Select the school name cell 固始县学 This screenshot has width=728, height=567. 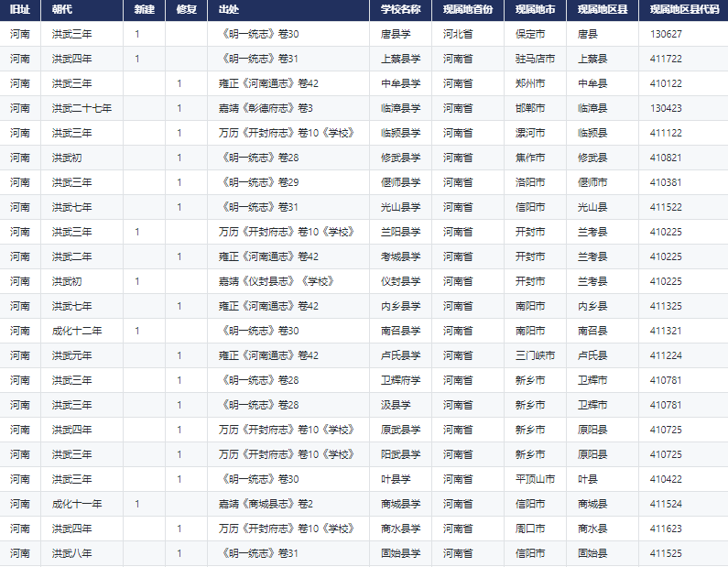[x=401, y=553]
